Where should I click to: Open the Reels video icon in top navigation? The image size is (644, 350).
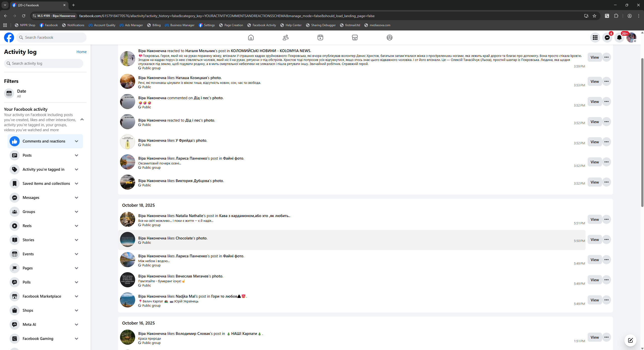(320, 38)
